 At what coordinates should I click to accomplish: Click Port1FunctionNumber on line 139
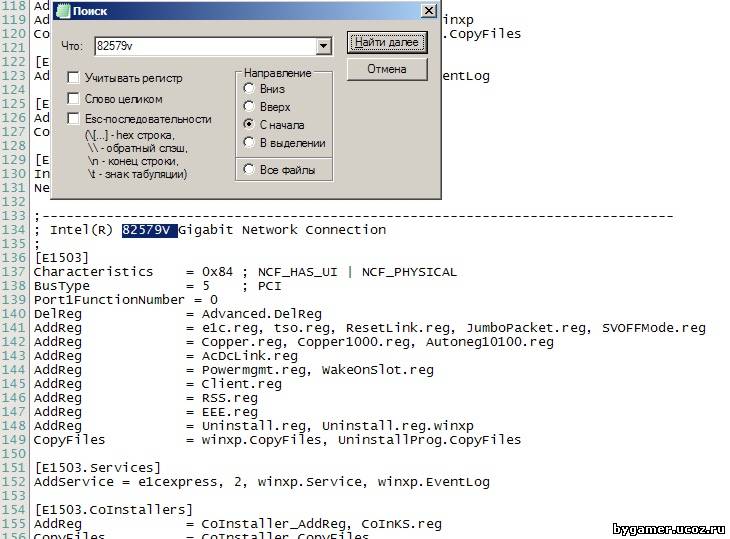coord(109,300)
